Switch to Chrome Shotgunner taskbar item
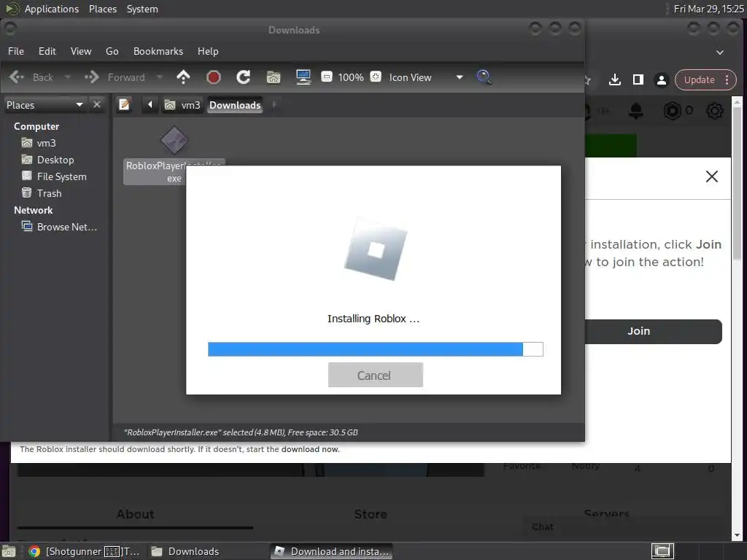 point(85,551)
